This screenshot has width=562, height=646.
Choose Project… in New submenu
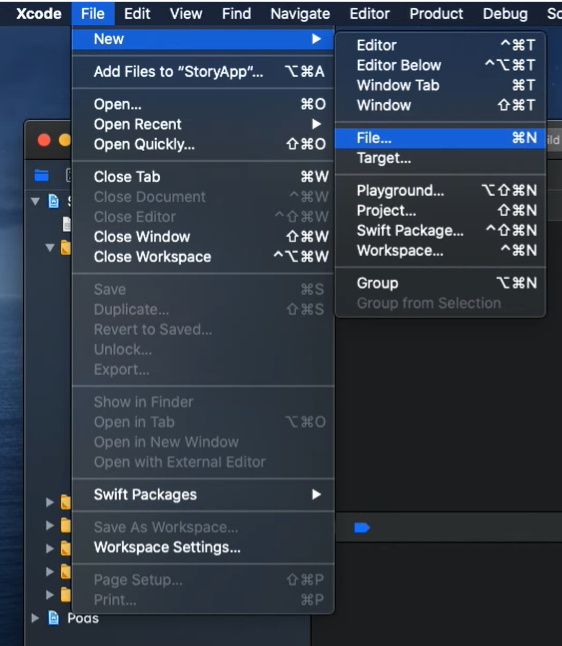441,211
